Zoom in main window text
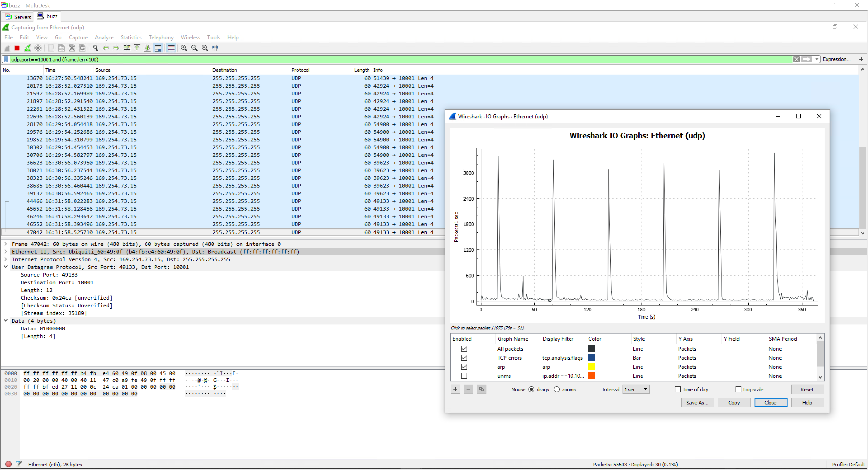Image resolution: width=868 pixels, height=470 pixels. pos(184,48)
